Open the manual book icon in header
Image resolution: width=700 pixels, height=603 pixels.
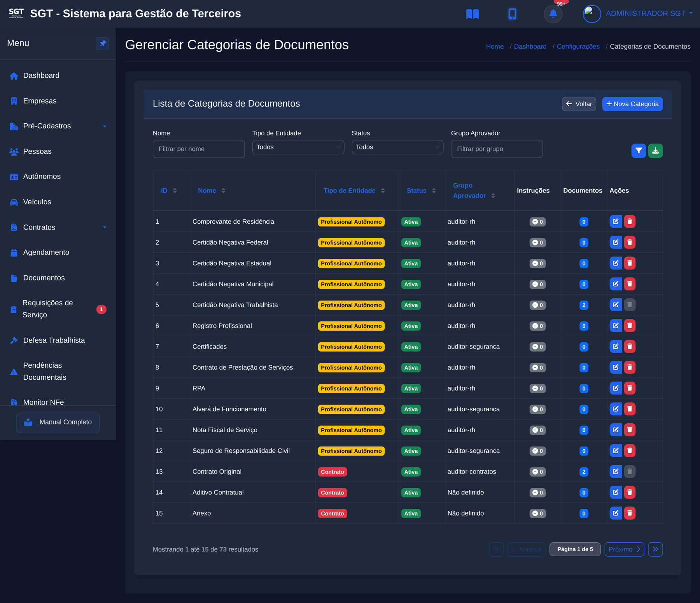tap(472, 14)
